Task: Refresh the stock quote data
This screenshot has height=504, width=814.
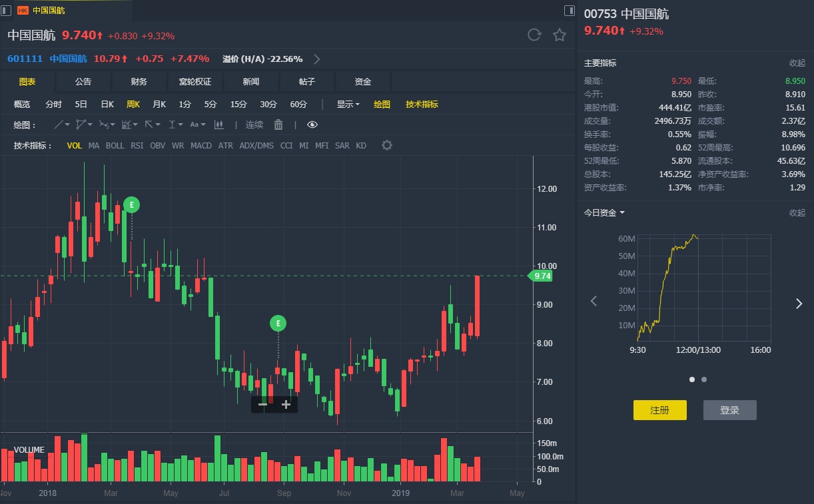Action: coord(534,35)
